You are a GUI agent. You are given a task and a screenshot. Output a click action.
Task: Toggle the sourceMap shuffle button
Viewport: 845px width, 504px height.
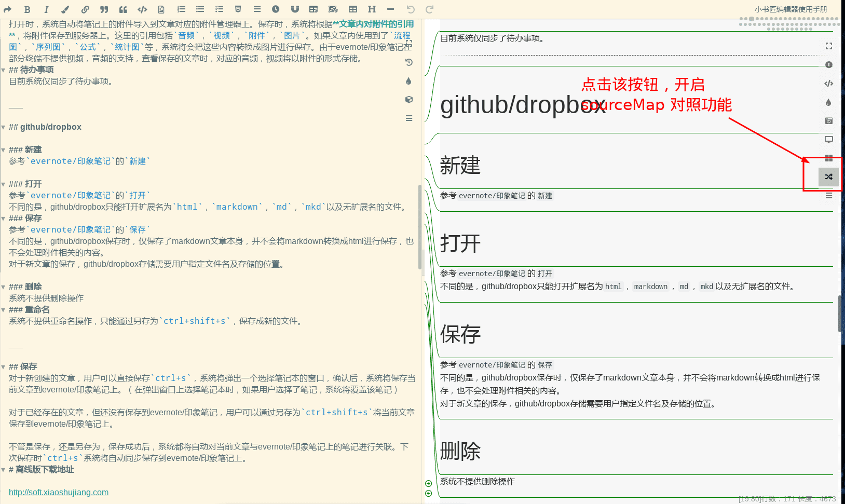(829, 177)
